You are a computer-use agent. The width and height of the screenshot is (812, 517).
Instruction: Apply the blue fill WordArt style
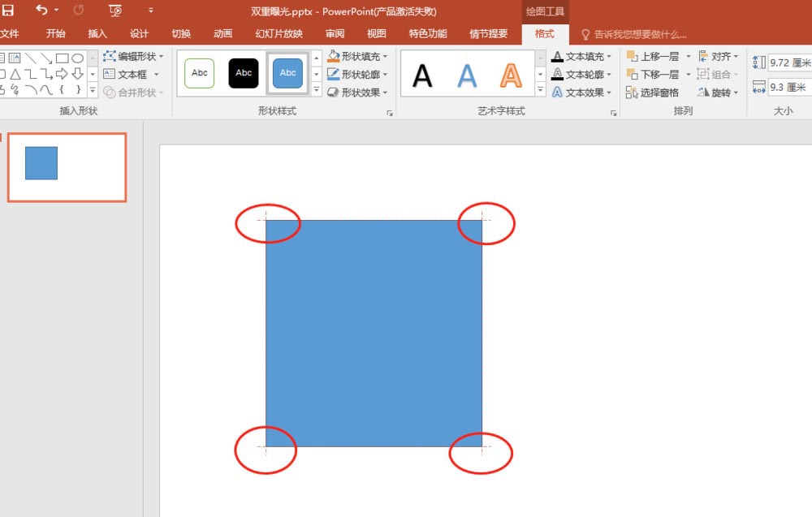click(x=467, y=75)
